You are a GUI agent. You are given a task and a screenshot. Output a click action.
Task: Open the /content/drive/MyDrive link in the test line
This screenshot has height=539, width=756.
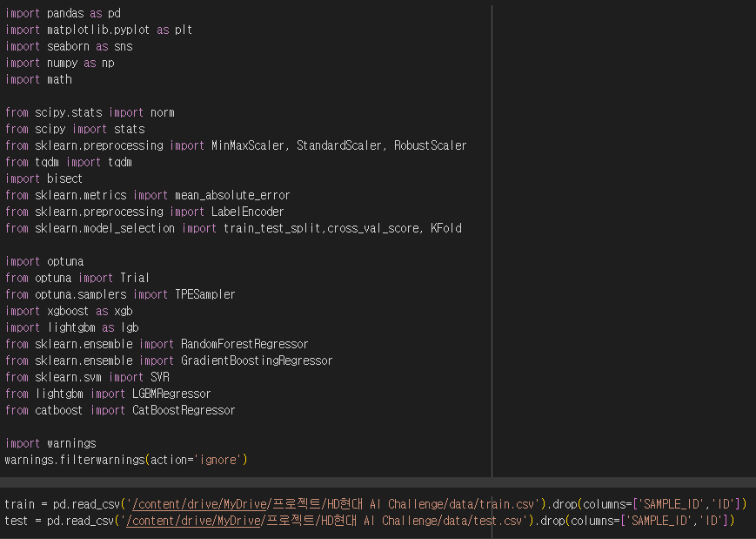point(193,521)
